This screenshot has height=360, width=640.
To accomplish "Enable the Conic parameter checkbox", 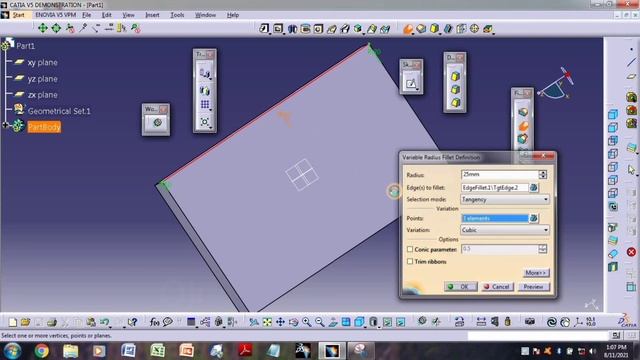I will point(410,249).
